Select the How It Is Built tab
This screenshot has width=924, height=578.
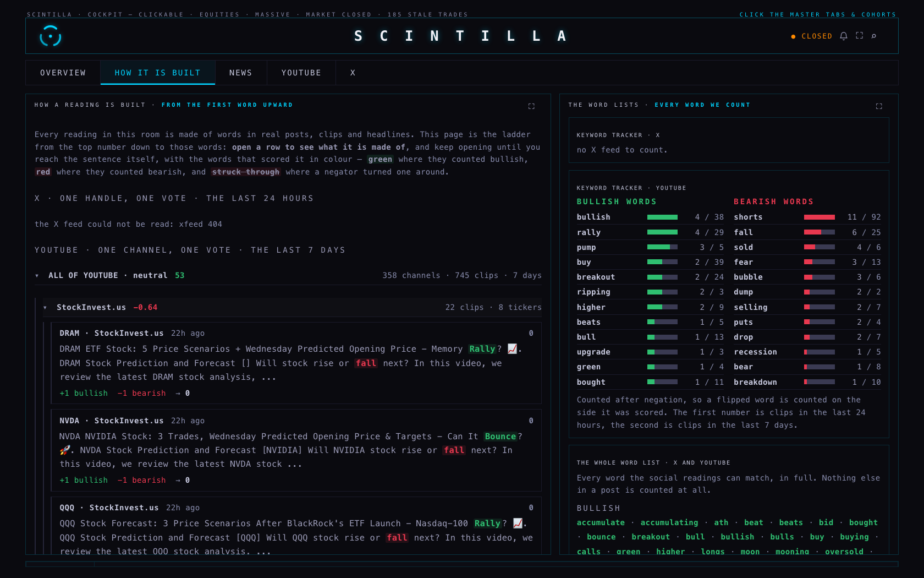click(158, 73)
